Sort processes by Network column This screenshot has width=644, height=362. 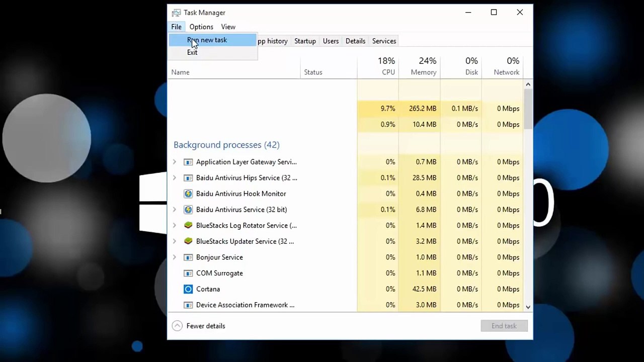(503, 67)
